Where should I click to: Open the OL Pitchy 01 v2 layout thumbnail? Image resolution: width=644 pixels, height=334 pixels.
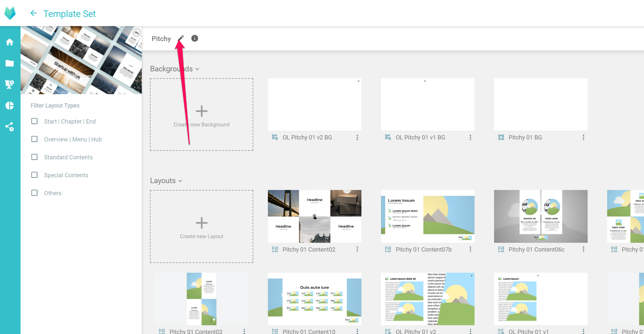tap(428, 299)
